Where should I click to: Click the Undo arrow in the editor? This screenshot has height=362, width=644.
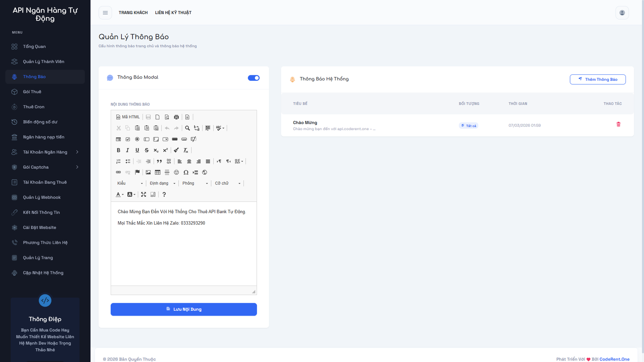167,128
